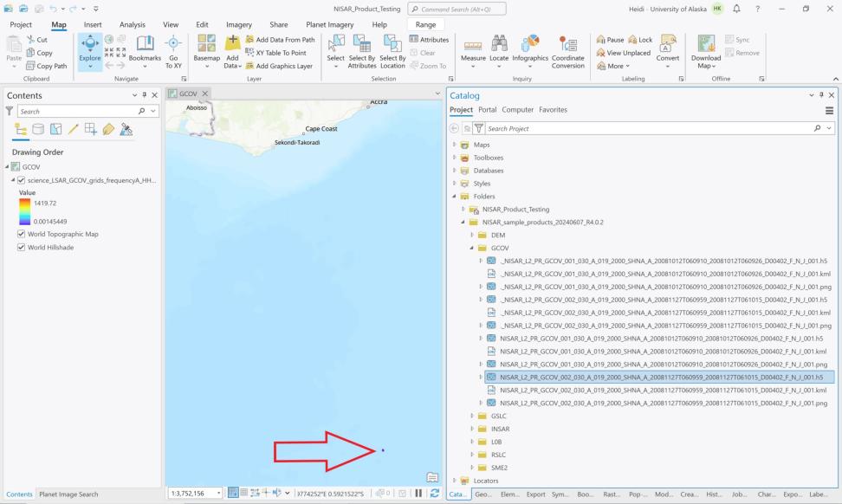
Task: Pause labeling
Action: [610, 40]
